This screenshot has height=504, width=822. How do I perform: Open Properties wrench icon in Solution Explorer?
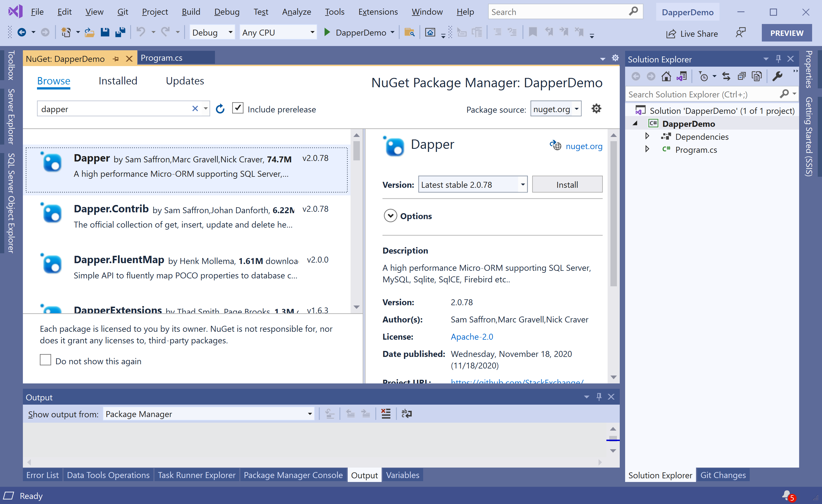[777, 77]
